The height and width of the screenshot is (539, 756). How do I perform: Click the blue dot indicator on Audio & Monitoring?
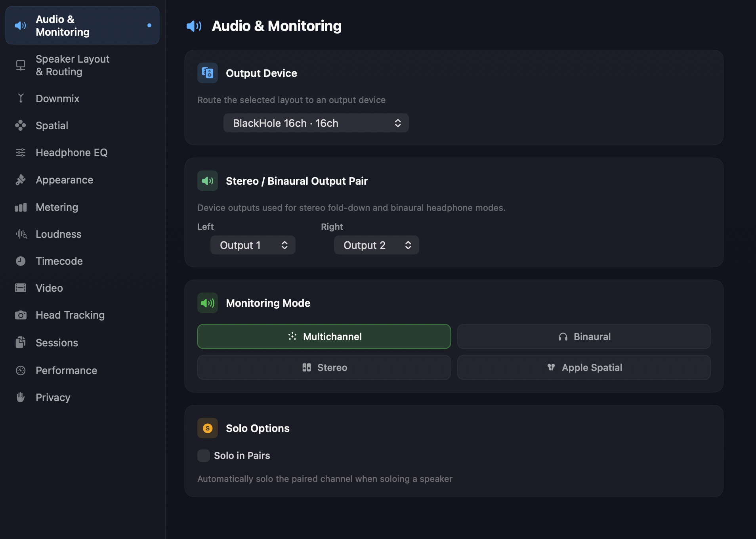pos(149,25)
